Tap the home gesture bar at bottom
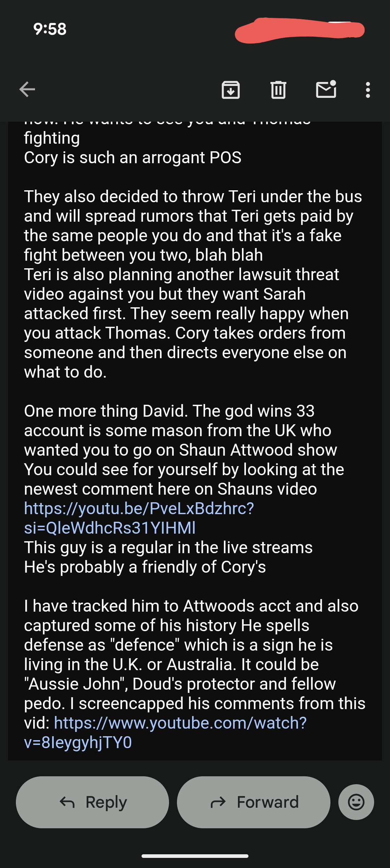Viewport: 390px width, 868px height. click(x=195, y=856)
